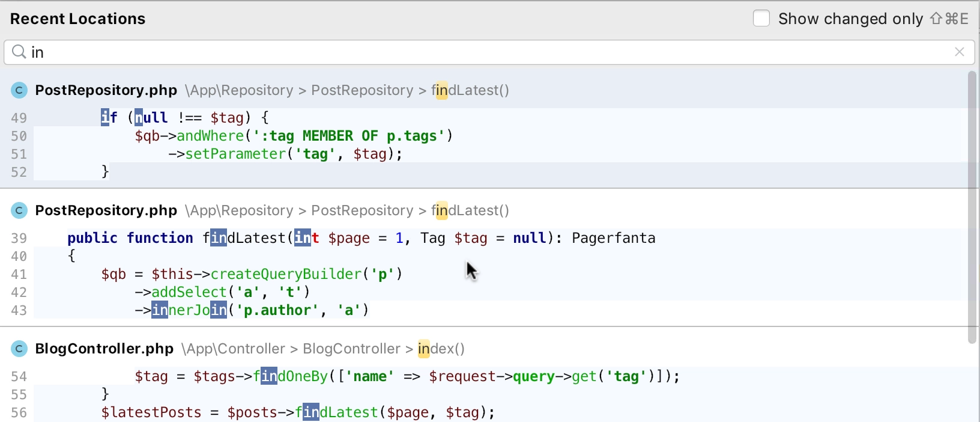Select the line with andWhere(':tag MEMBER OF p.tags')
The width and height of the screenshot is (980, 422).
294,136
